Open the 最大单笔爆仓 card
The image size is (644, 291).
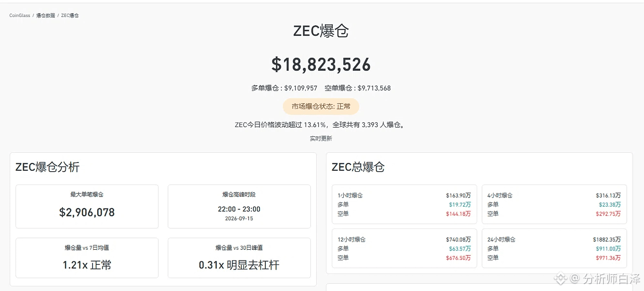point(87,206)
